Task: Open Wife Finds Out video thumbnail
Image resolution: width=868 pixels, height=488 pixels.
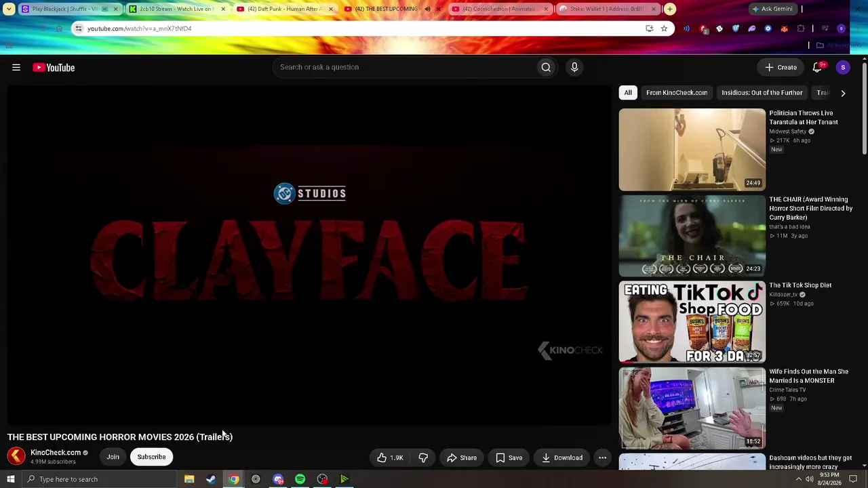Action: [x=692, y=409]
